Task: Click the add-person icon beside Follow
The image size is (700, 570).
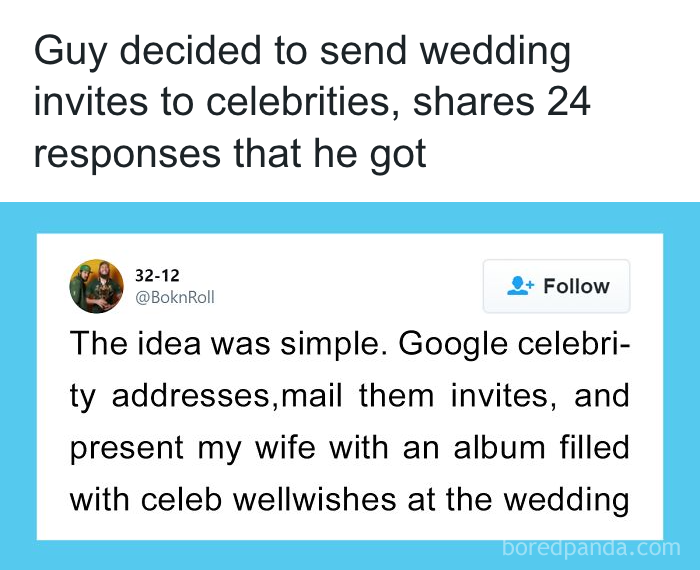Action: click(521, 286)
